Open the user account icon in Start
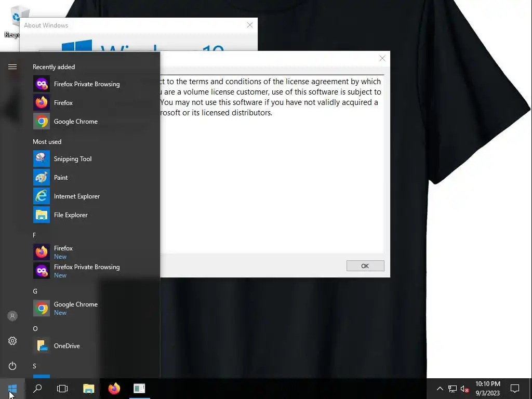Screen dimensions: 532x399 click(12, 316)
